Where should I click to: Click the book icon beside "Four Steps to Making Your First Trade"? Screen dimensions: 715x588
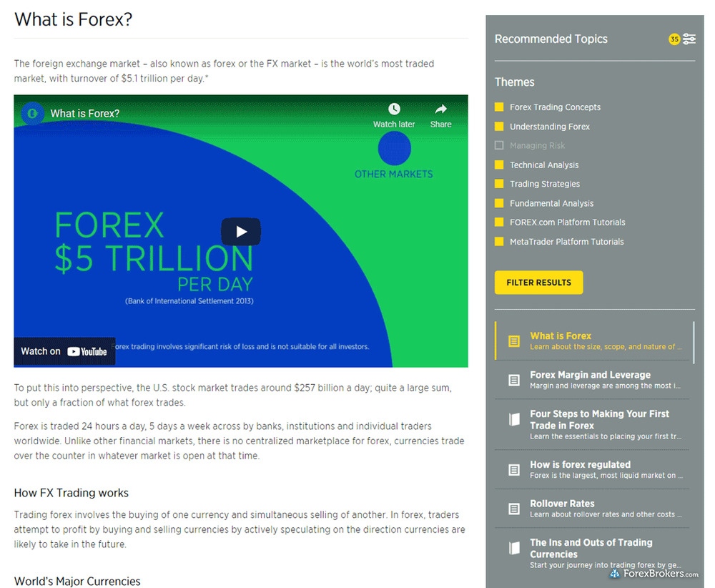[513, 420]
